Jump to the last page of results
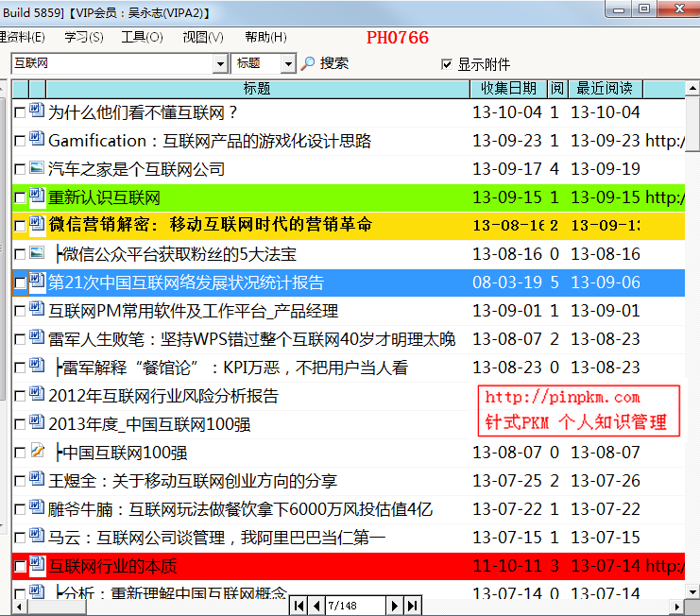The height and width of the screenshot is (616, 700). coord(413,606)
